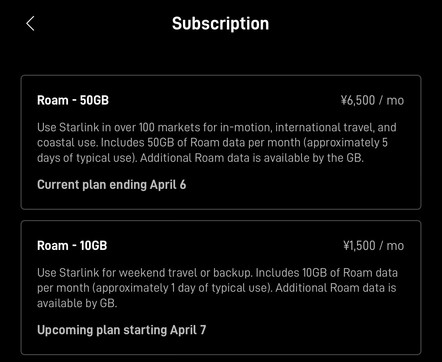Viewport: 442px width, 362px height.
Task: Click 'Use Starlink for weekend travel or backup' text
Action: pyautogui.click(x=144, y=273)
